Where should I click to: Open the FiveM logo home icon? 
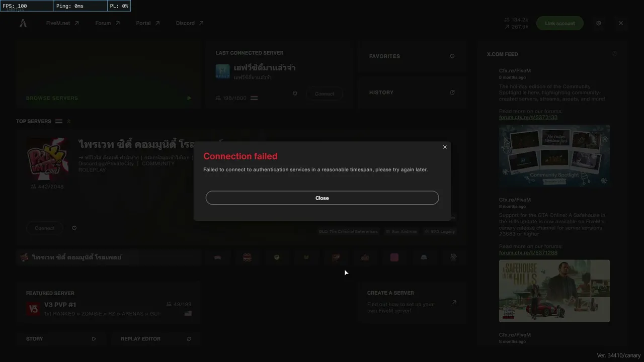coord(23,23)
